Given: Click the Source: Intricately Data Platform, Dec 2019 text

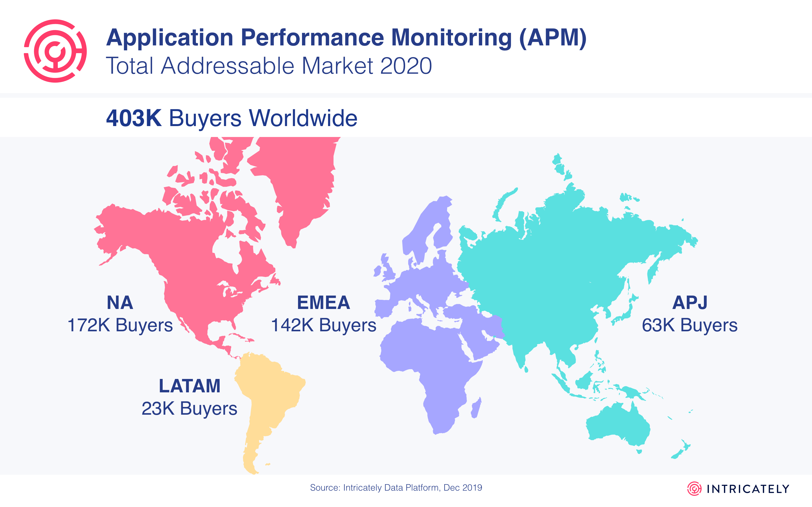Looking at the screenshot, I should (396, 488).
